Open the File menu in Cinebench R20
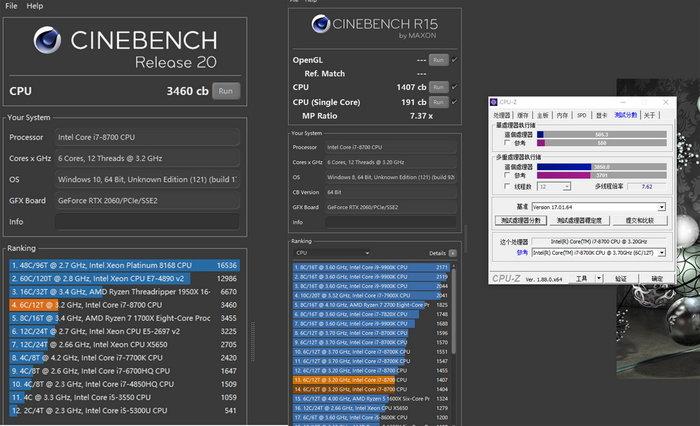 coord(11,6)
